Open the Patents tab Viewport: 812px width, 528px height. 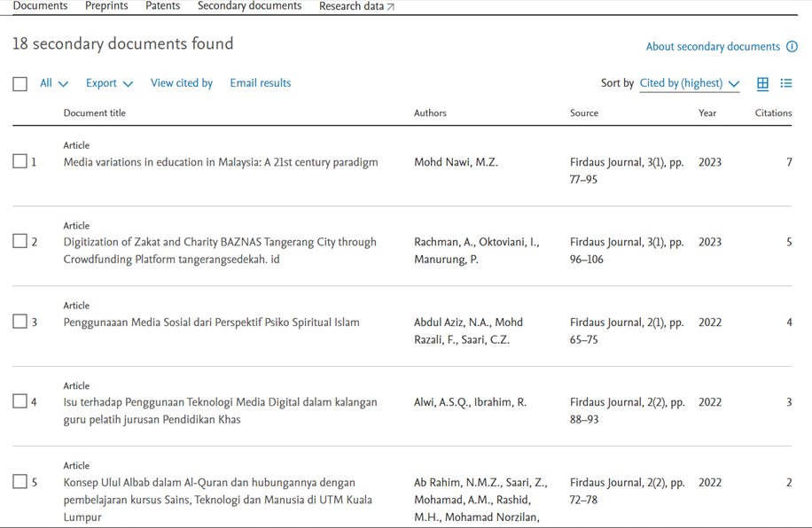pos(162,6)
